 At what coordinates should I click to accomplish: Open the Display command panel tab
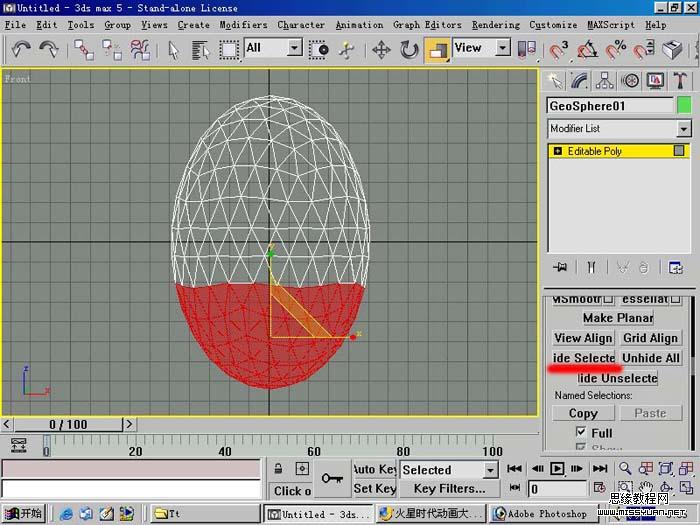pos(655,81)
